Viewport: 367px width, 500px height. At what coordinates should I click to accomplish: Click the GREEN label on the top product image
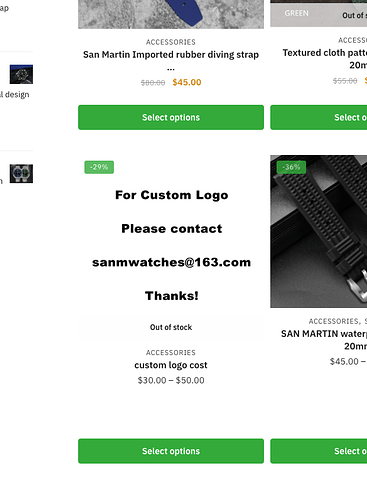pos(296,13)
